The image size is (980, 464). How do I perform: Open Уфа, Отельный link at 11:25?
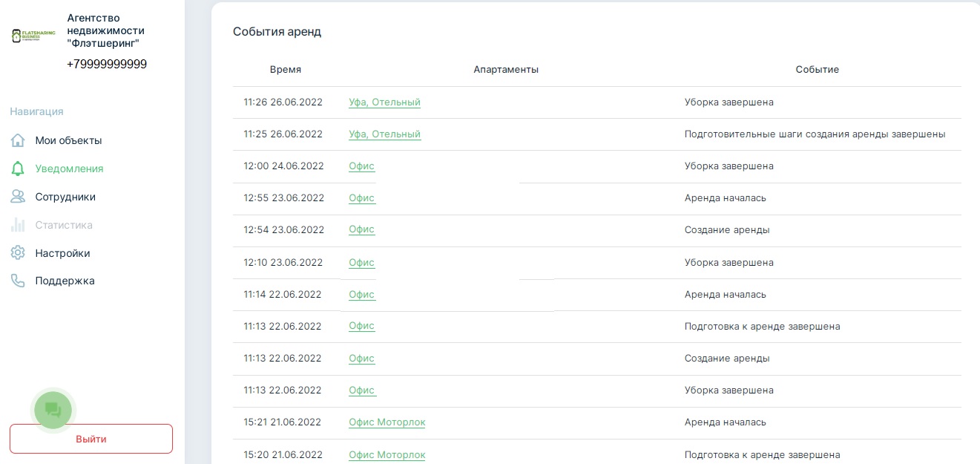tap(384, 134)
